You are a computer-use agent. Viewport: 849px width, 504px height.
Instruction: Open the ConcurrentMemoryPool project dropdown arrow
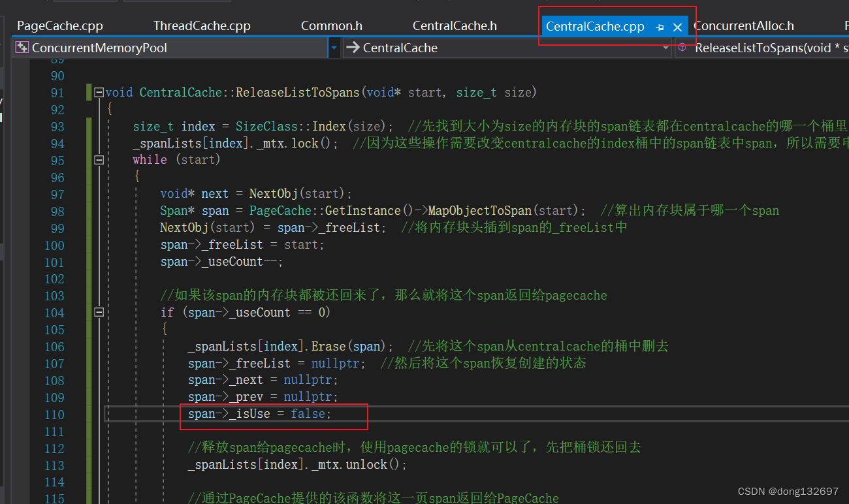pos(334,48)
